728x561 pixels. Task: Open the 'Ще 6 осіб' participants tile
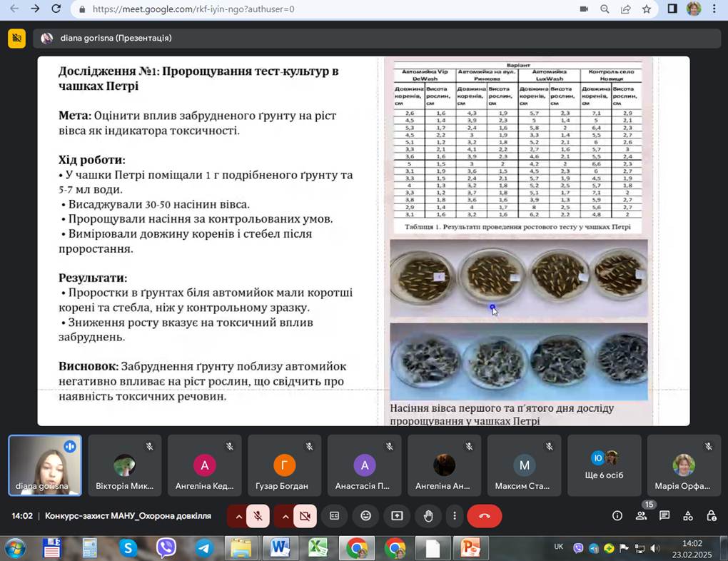click(604, 465)
